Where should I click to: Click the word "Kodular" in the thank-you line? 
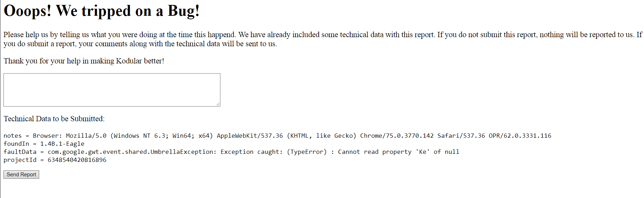pos(129,61)
